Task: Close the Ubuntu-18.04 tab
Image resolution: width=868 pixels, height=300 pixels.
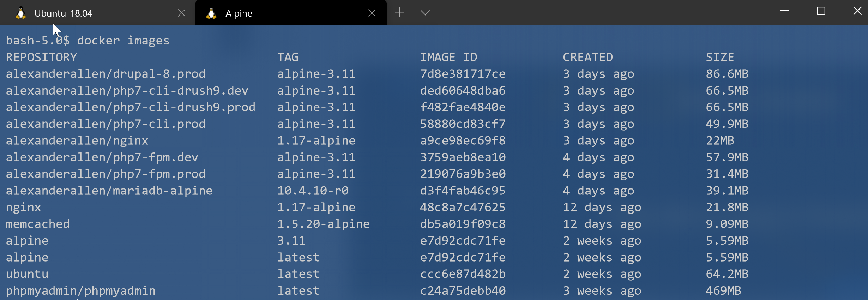Action: [x=181, y=13]
